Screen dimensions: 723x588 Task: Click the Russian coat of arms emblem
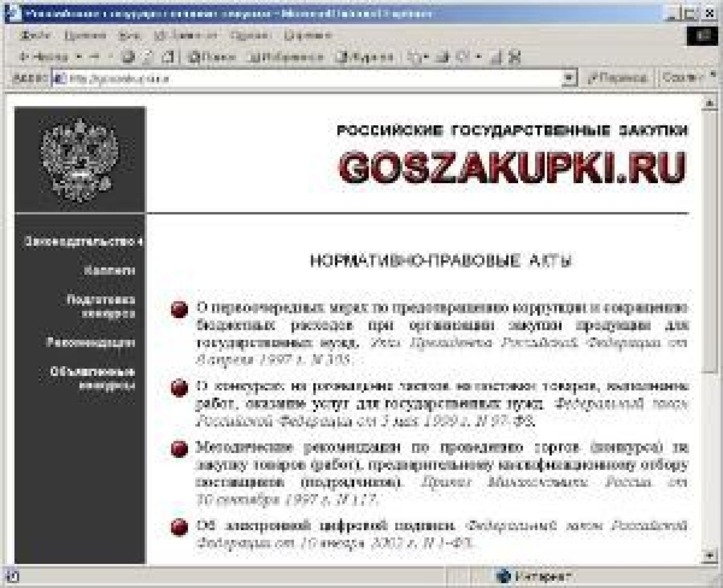(79, 160)
